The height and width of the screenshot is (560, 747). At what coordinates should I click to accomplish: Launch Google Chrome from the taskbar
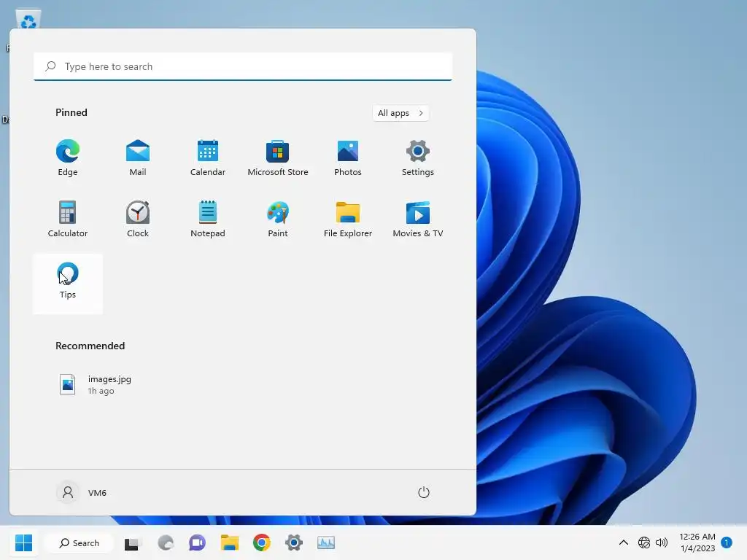pos(262,542)
